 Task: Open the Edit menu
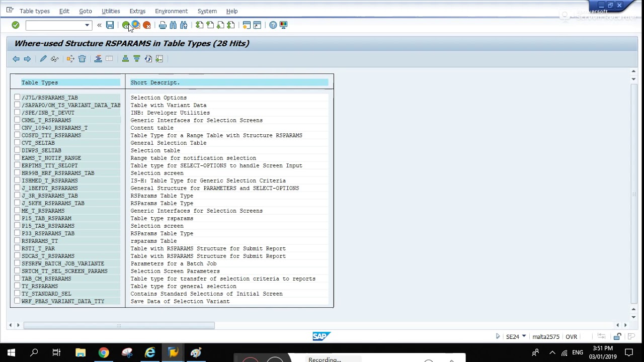(x=64, y=11)
